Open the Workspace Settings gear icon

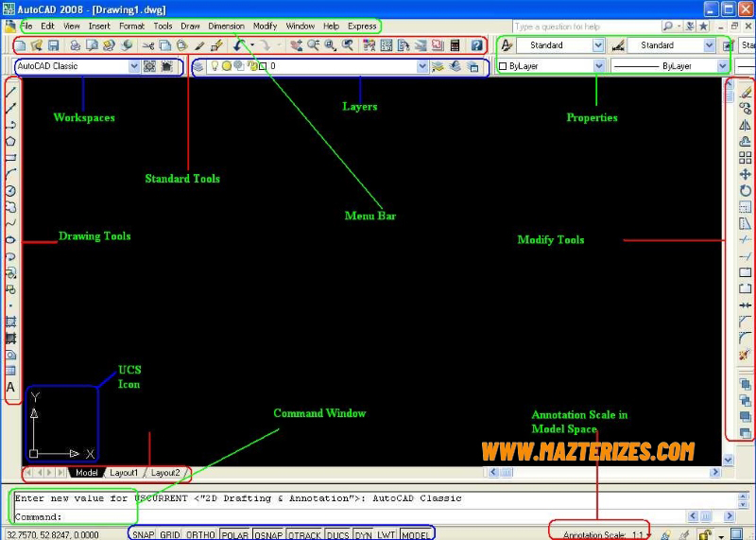150,66
